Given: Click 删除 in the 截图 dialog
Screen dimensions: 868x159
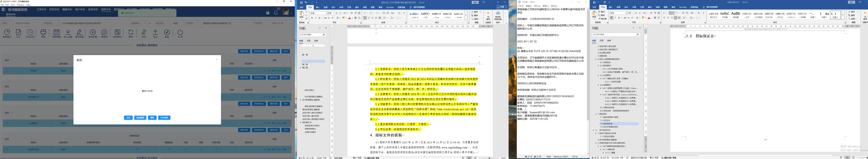Looking at the screenshot, I should point(152,118).
